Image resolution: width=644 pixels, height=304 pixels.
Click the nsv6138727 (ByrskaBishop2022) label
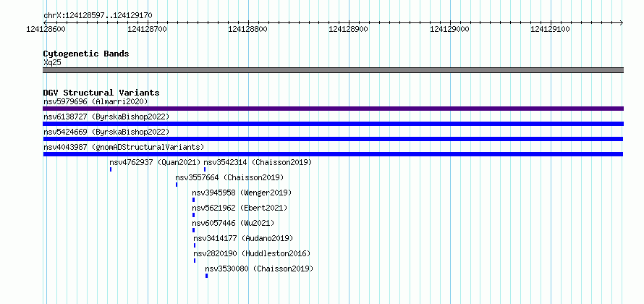coord(106,117)
